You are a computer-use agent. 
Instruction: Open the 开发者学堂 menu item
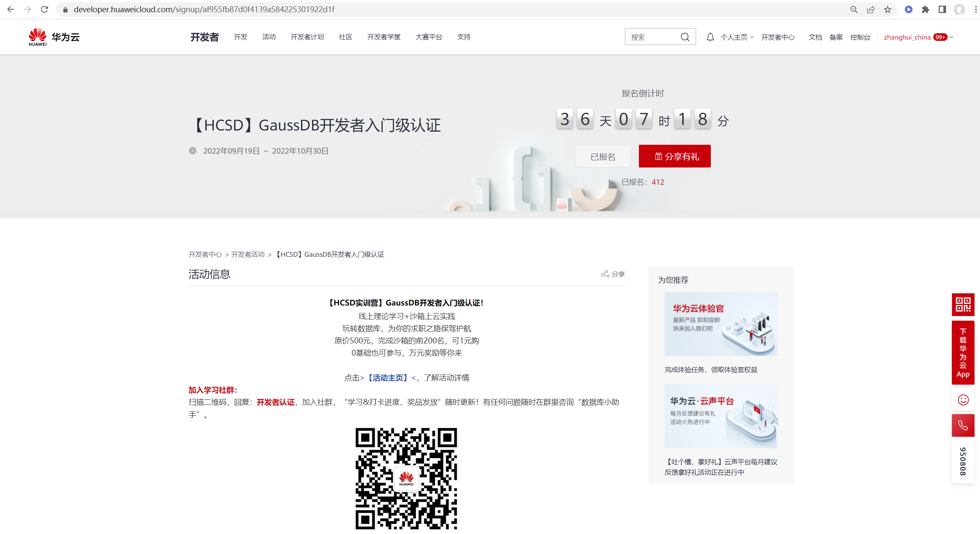point(384,37)
